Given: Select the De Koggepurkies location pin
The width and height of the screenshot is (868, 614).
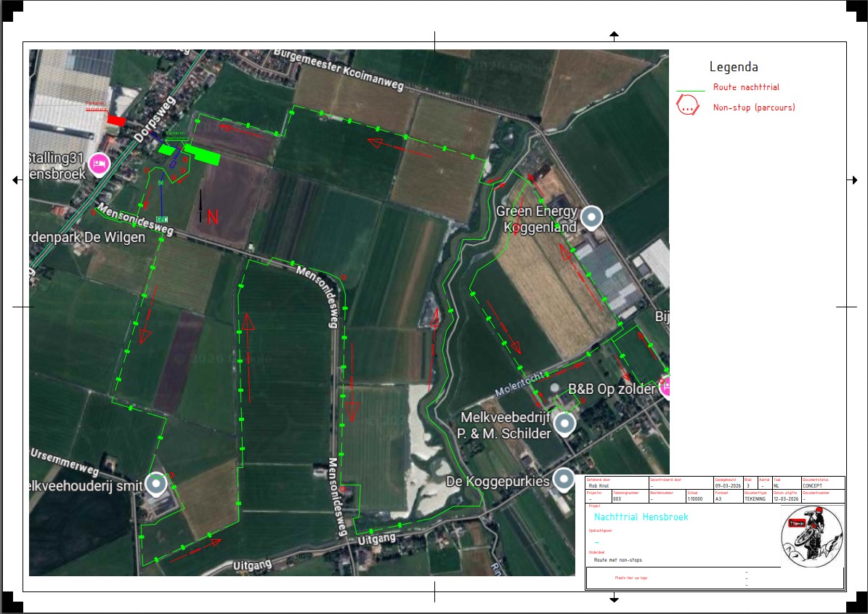Looking at the screenshot, I should [x=563, y=479].
